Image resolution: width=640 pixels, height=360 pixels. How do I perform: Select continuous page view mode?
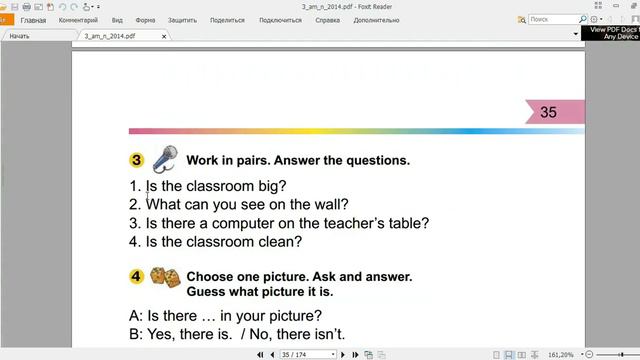click(x=509, y=355)
